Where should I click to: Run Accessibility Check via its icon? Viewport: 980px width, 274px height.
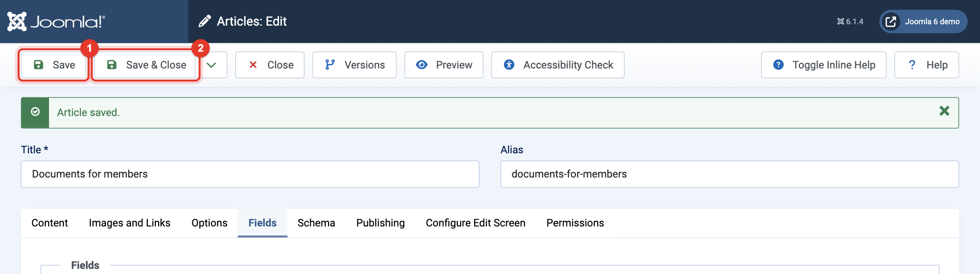click(x=509, y=65)
